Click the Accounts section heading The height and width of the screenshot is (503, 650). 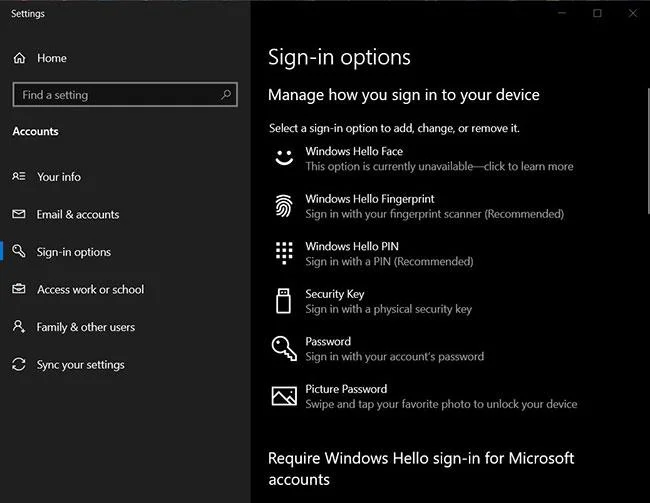click(x=35, y=131)
